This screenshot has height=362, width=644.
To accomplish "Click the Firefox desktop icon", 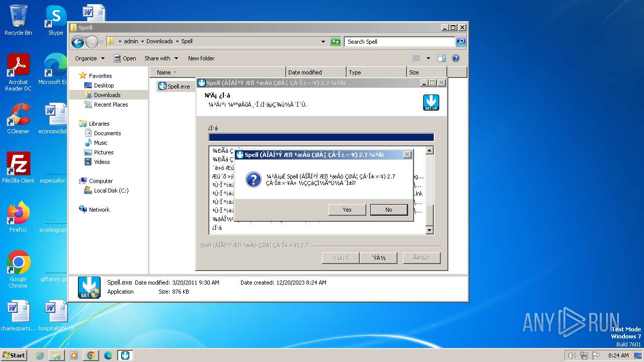I will click(18, 217).
